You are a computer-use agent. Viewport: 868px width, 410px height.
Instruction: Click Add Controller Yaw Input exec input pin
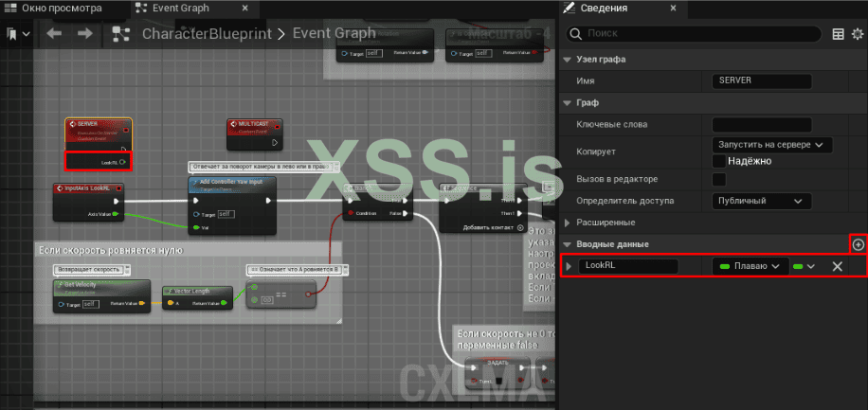click(x=196, y=201)
